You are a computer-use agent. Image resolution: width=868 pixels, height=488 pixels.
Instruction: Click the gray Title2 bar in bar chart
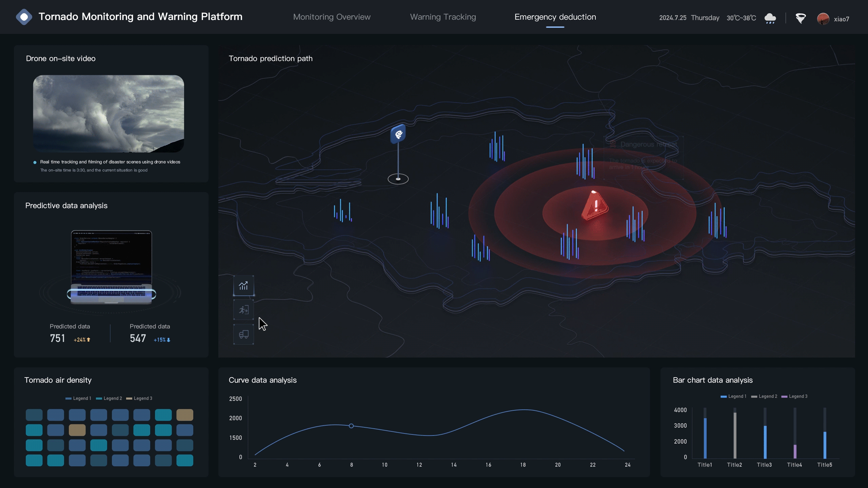(x=735, y=435)
